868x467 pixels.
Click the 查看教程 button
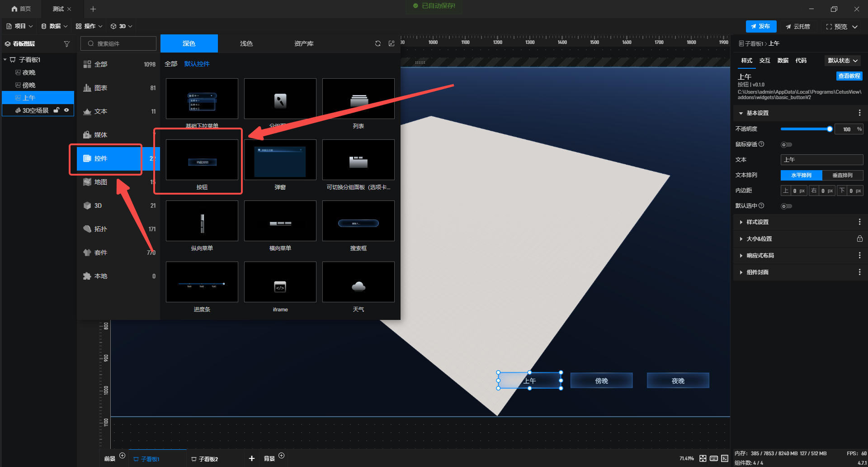click(849, 76)
